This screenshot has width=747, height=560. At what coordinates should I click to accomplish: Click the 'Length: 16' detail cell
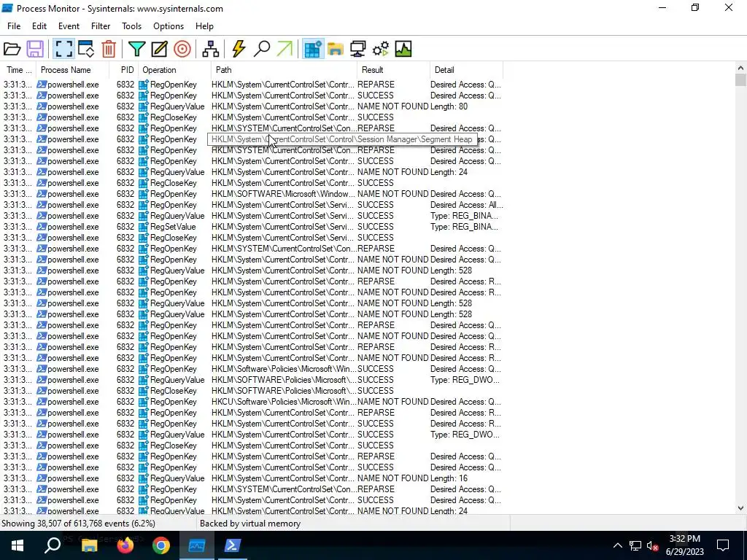(x=449, y=478)
